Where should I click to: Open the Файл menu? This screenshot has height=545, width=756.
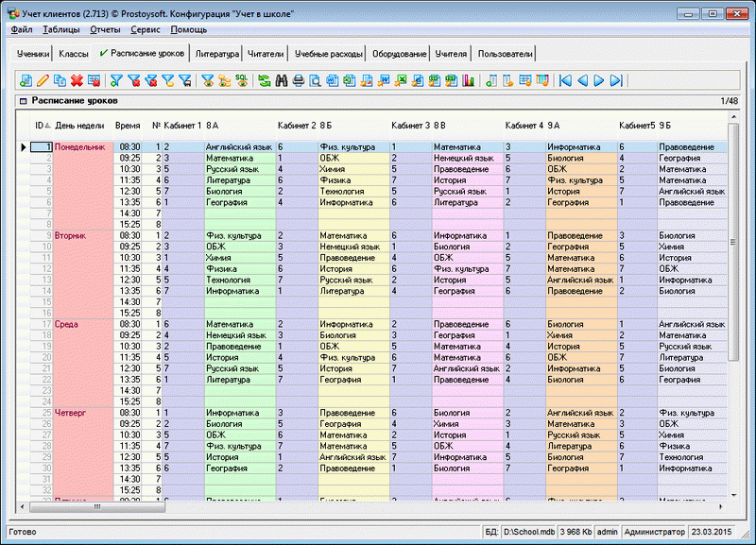click(x=23, y=30)
